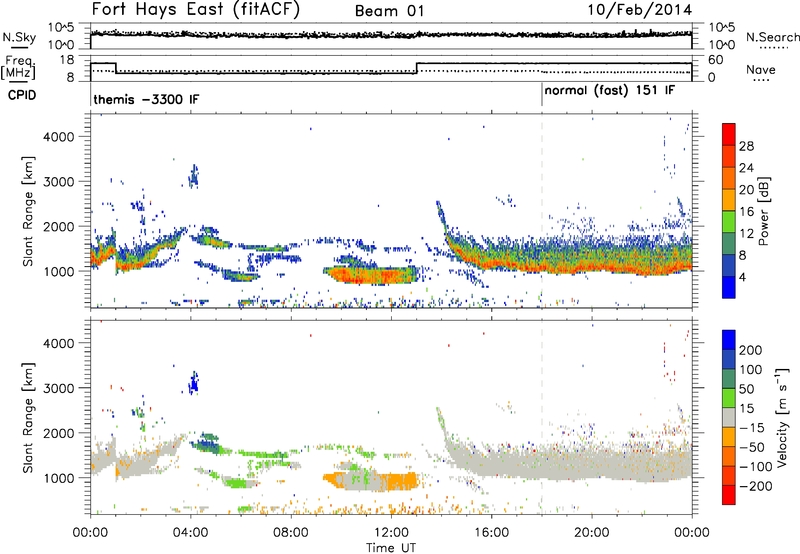800x554 pixels.
Task: Click the '28' tick on Power scale
Action: 746,146
